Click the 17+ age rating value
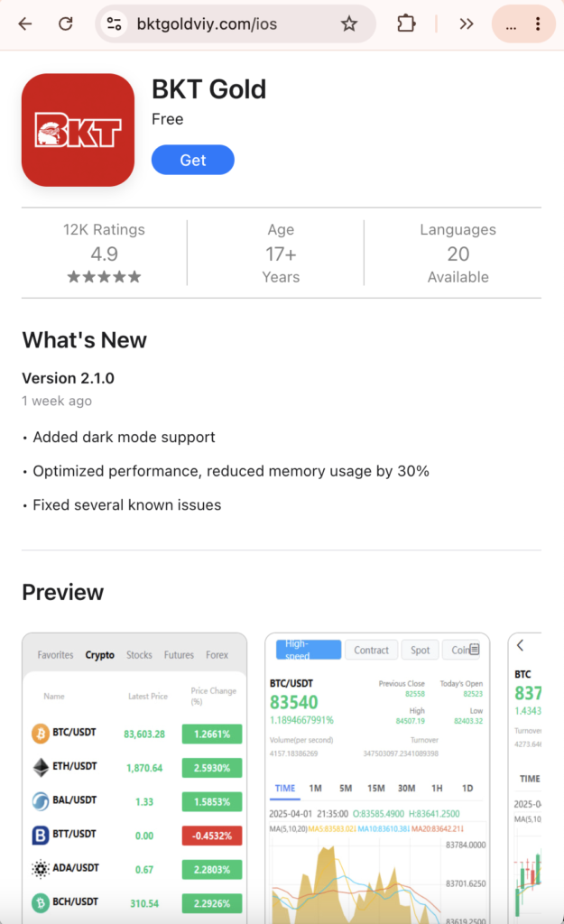Image resolution: width=564 pixels, height=924 pixels. [x=281, y=254]
